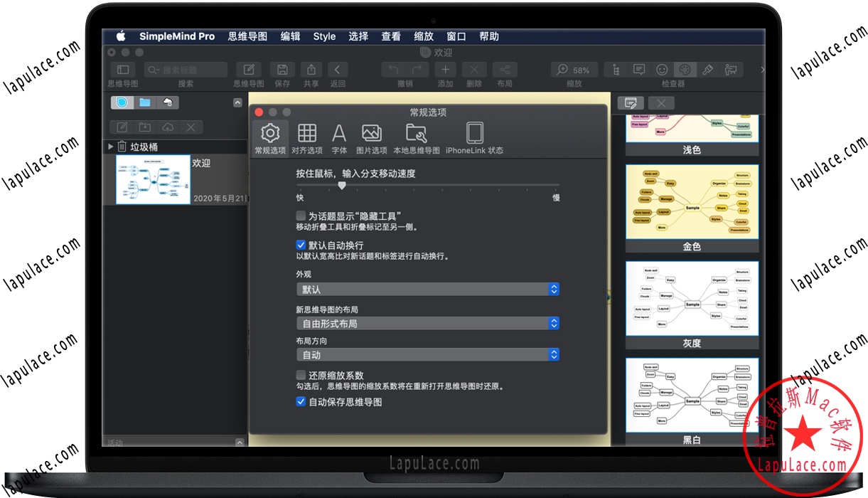Open the 外观 appearance dropdown

(x=427, y=289)
